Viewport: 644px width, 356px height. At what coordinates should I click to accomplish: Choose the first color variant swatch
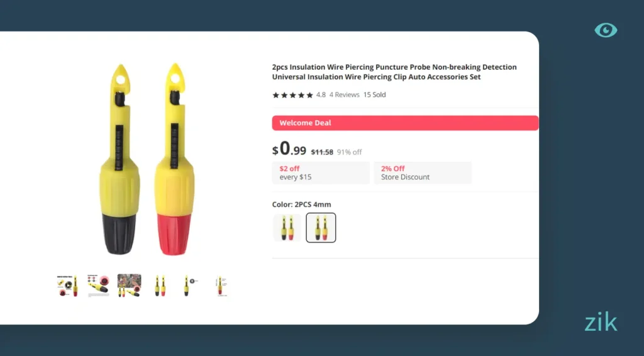(x=287, y=228)
